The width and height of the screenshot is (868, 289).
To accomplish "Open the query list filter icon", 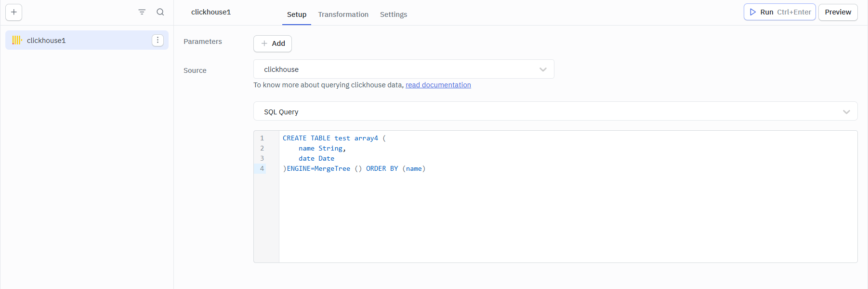I will 142,12.
